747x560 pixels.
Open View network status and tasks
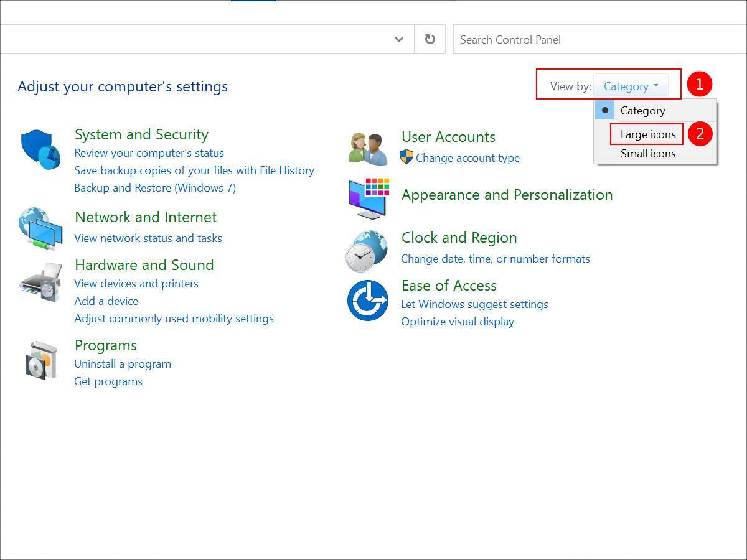pos(148,238)
